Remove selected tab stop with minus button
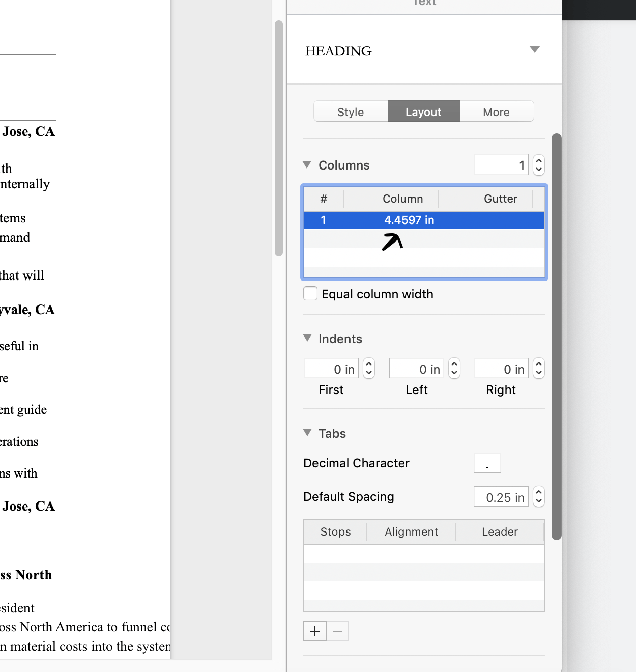Viewport: 636px width, 672px height. pyautogui.click(x=337, y=631)
